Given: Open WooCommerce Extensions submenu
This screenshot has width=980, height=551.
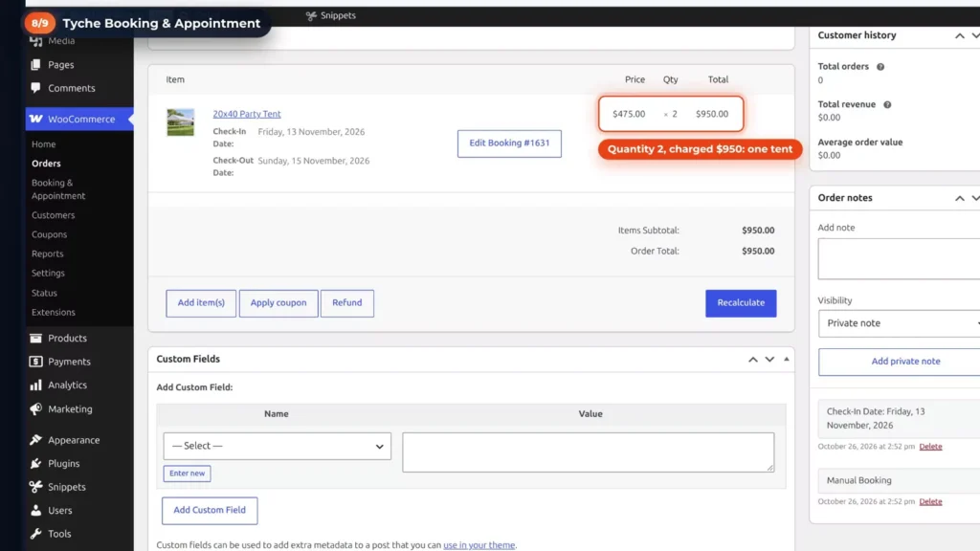Looking at the screenshot, I should click(x=54, y=313).
